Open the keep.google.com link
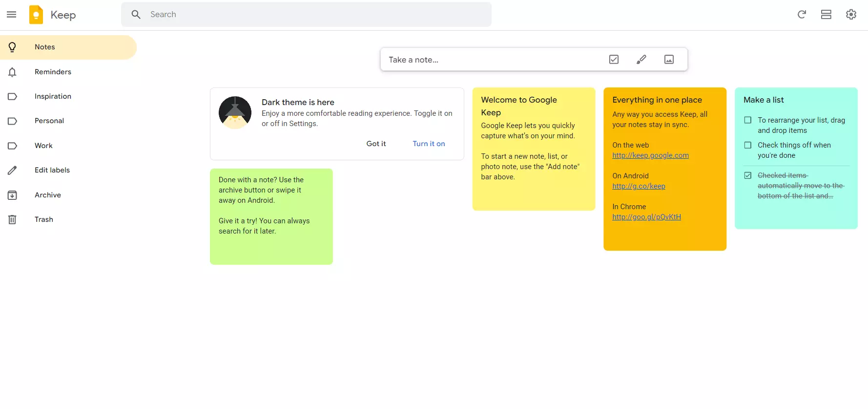Screen dimensions: 868x409 pyautogui.click(x=650, y=155)
